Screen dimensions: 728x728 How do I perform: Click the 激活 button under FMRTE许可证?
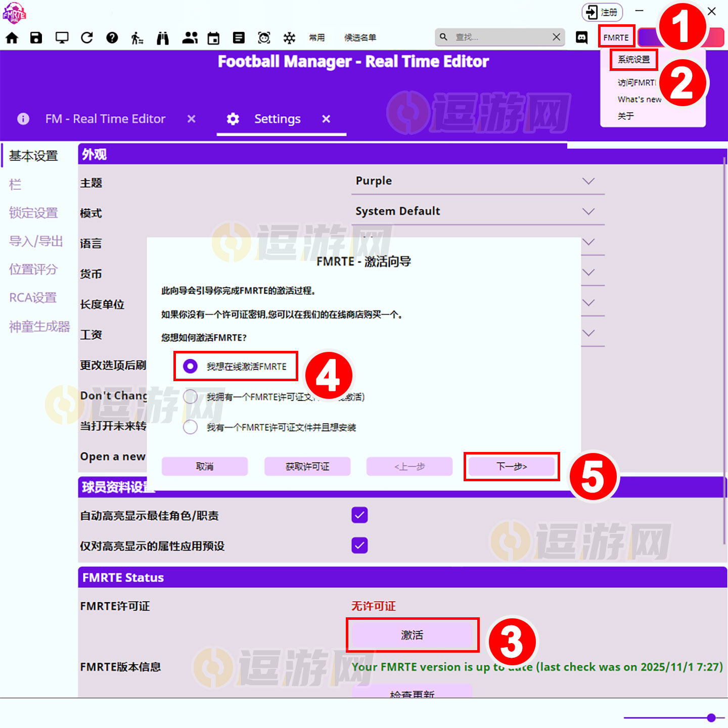pos(412,635)
